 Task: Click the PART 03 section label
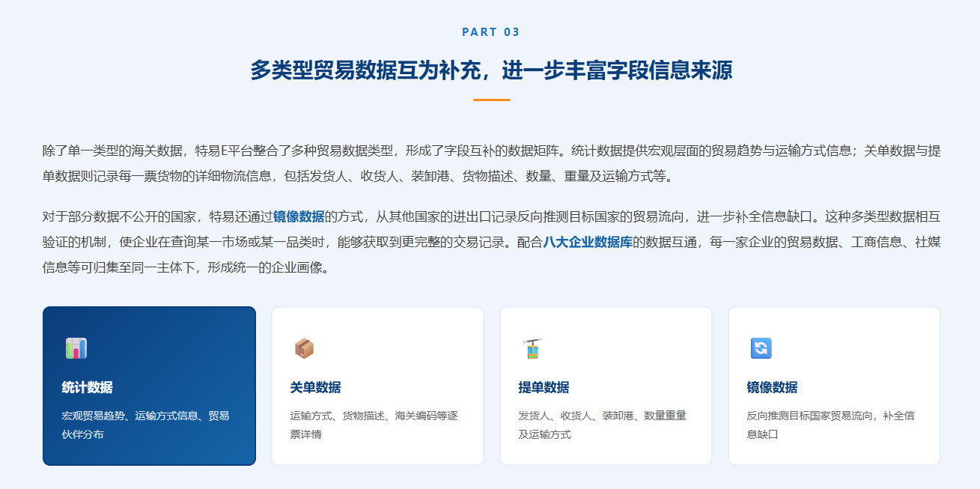pyautogui.click(x=490, y=32)
